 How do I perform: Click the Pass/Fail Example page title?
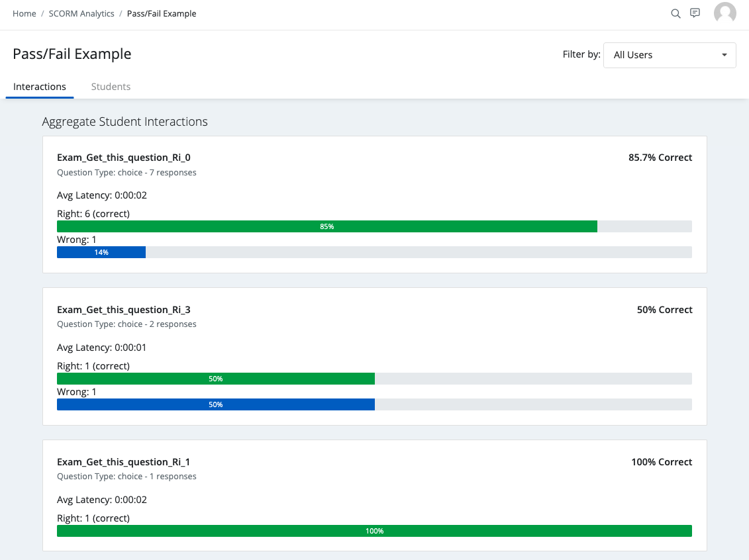72,54
